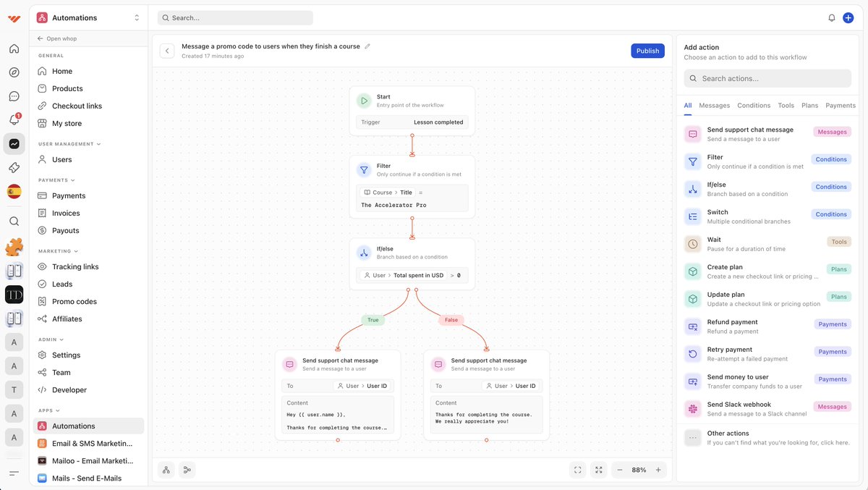Switch to the Messages tab in Add action panel
The image size is (868, 490).
[x=714, y=105]
